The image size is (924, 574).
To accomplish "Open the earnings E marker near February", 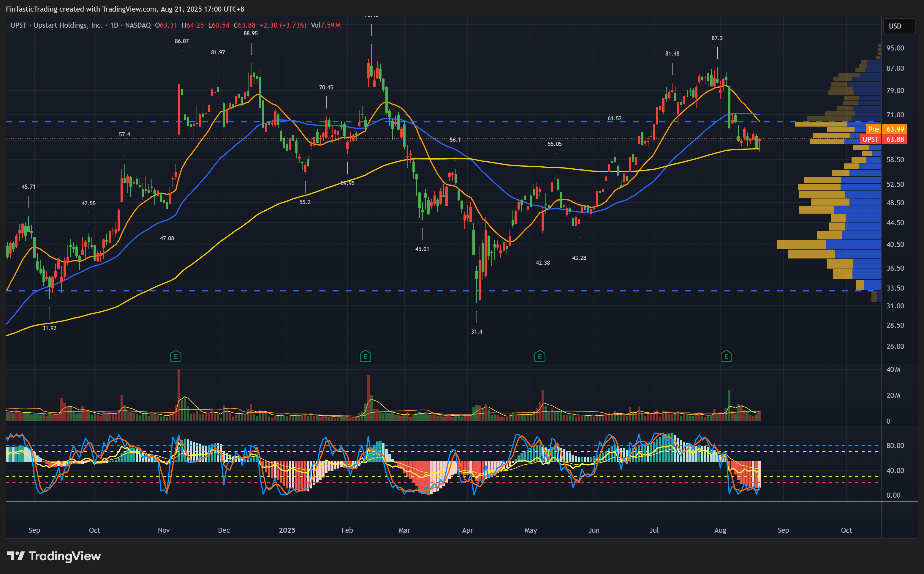I will 365,356.
